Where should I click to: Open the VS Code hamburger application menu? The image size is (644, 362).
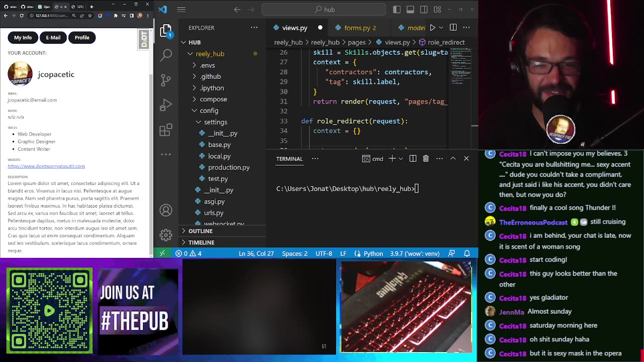pyautogui.click(x=181, y=10)
